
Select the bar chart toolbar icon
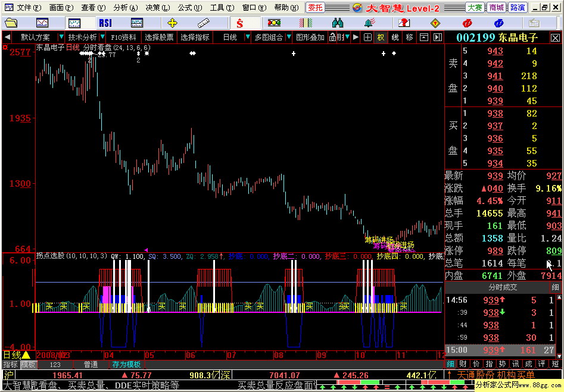coord(74,23)
